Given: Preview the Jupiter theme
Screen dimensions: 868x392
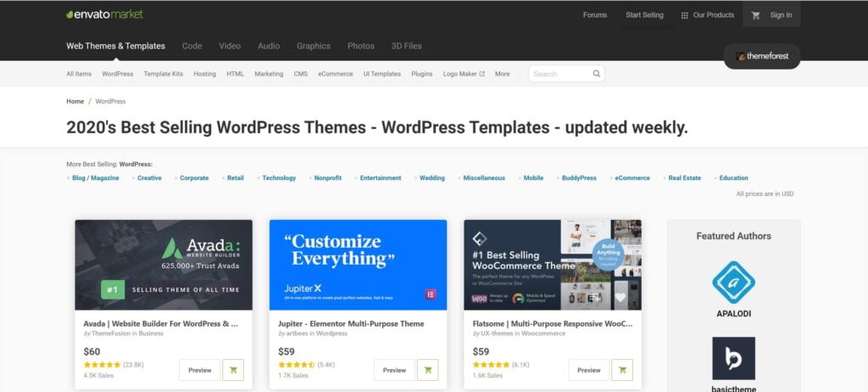Looking at the screenshot, I should click(x=395, y=370).
